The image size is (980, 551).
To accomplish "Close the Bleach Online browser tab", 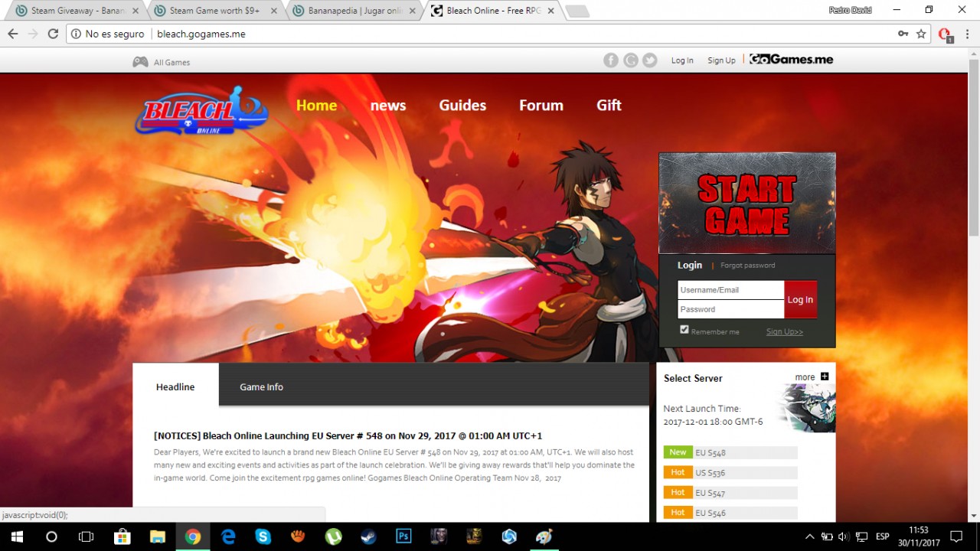I will 550,11.
